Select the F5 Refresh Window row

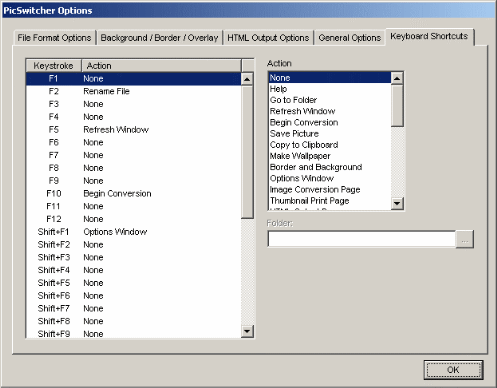(134, 130)
